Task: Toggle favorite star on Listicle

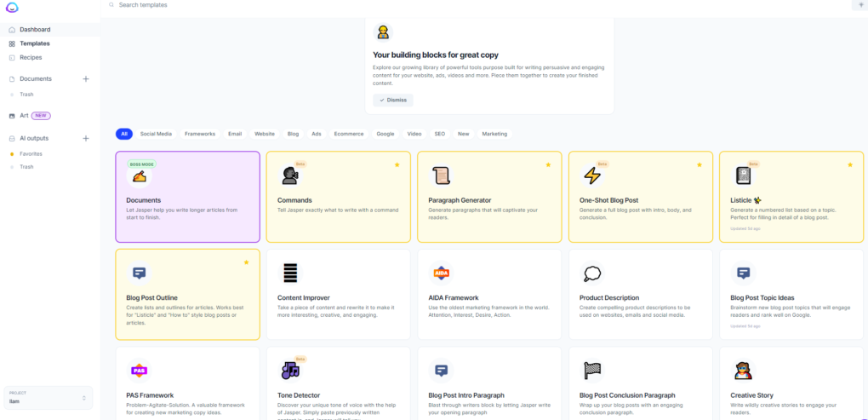Action: (850, 165)
